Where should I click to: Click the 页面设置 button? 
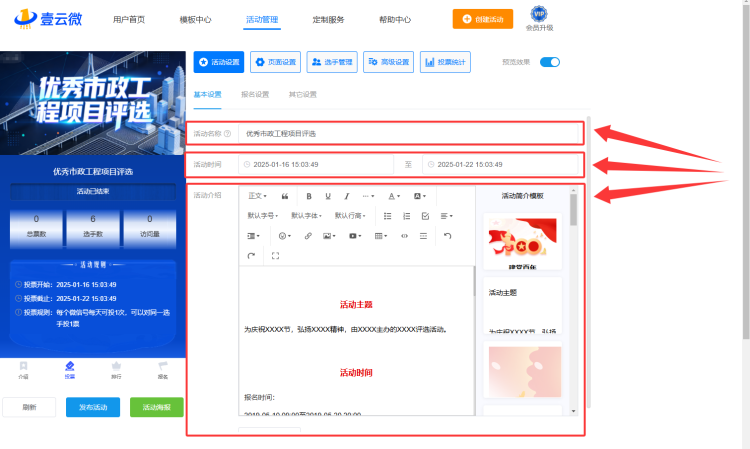(276, 62)
